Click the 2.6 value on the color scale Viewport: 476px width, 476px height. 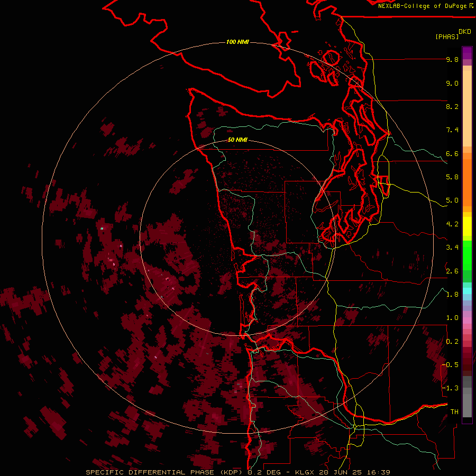(x=452, y=271)
